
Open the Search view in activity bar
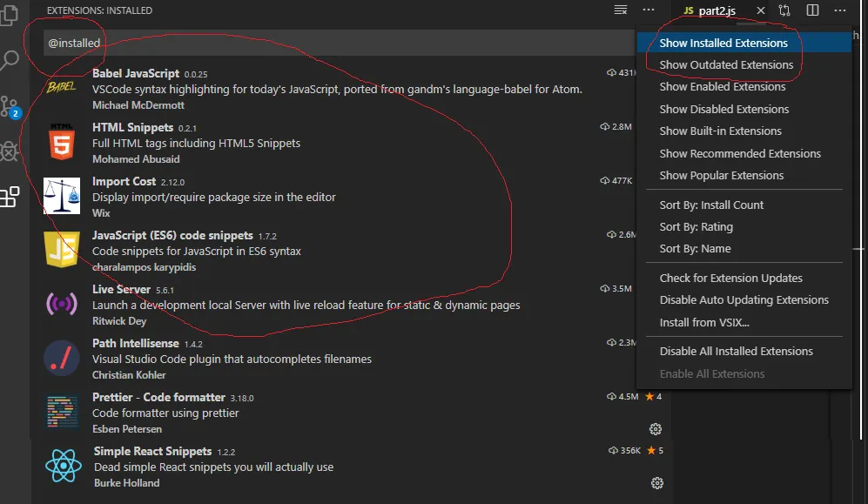(10, 60)
